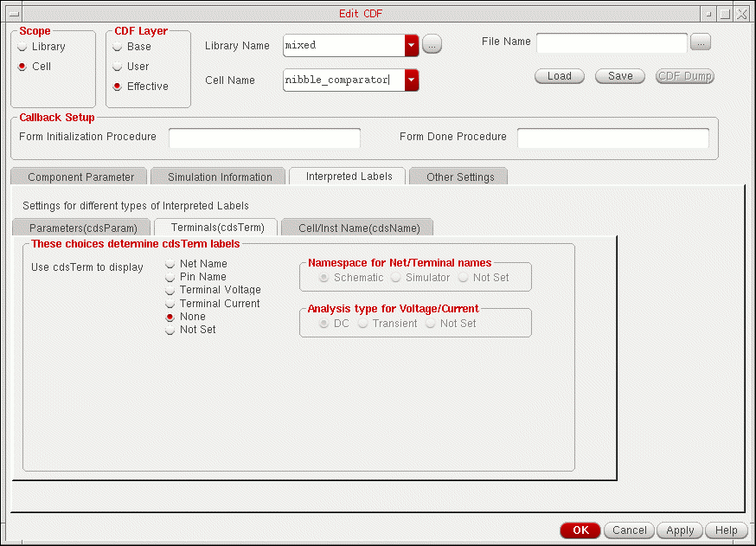
Task: Expand the Cell Name dropdown arrow
Action: click(x=412, y=80)
